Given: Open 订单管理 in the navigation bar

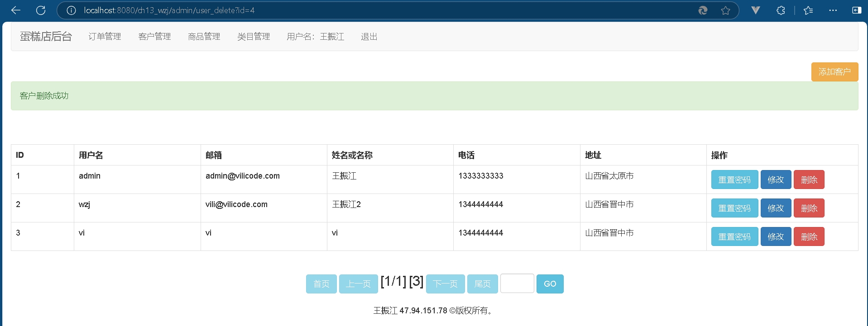Looking at the screenshot, I should tap(105, 37).
